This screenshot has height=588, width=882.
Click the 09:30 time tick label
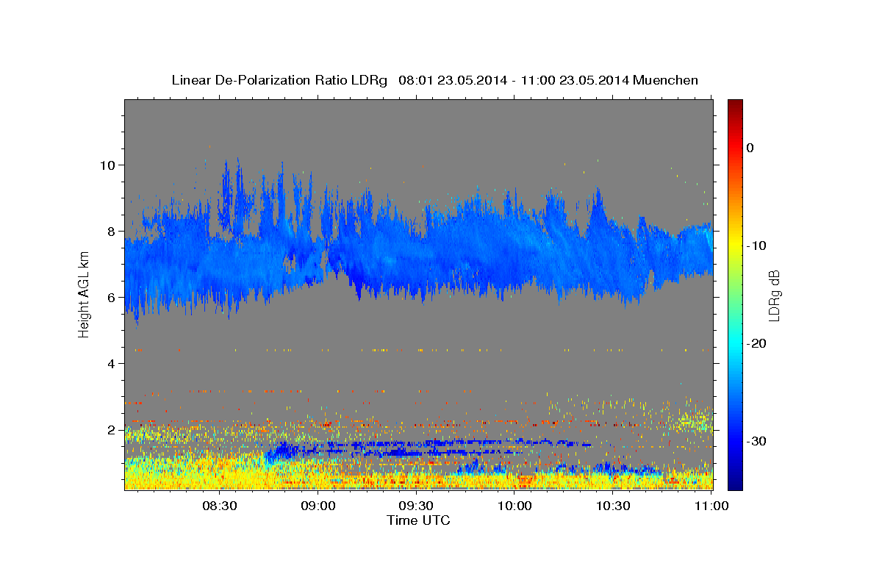(416, 506)
